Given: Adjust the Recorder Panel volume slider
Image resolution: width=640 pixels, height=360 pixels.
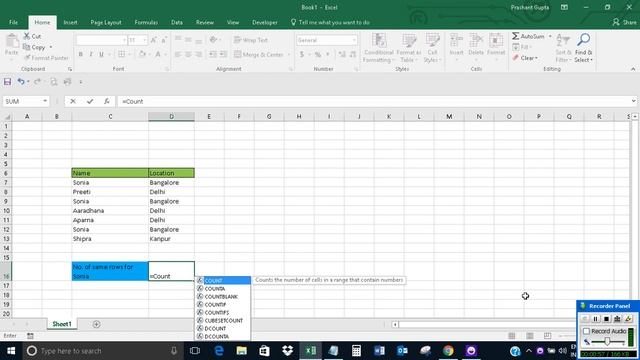Looking at the screenshot, I should (607, 342).
